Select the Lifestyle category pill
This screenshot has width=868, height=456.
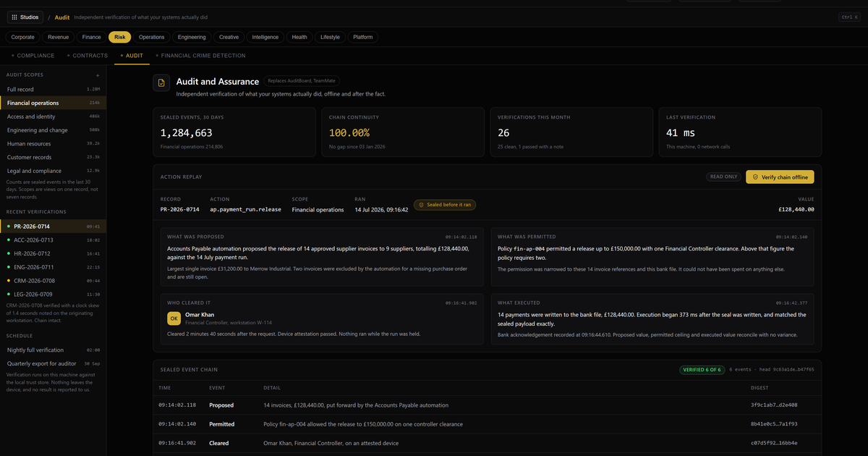tap(331, 37)
